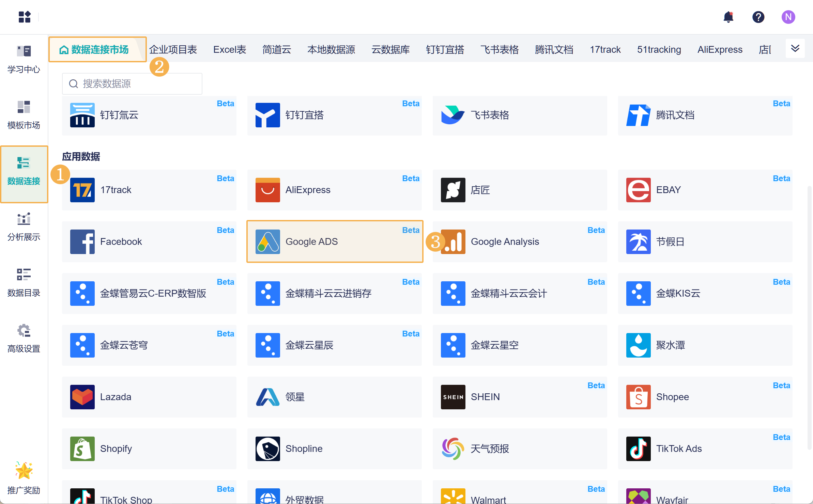Open 模板市场 in the sidebar

coord(24,115)
